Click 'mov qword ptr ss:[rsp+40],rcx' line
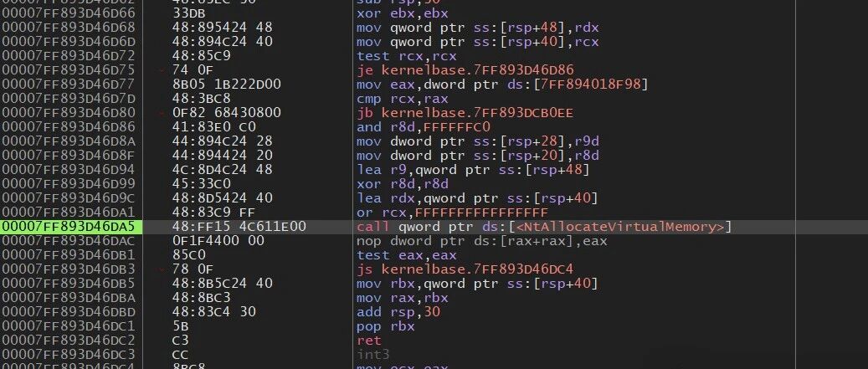Screen dimensions: 868x369 [x=478, y=42]
